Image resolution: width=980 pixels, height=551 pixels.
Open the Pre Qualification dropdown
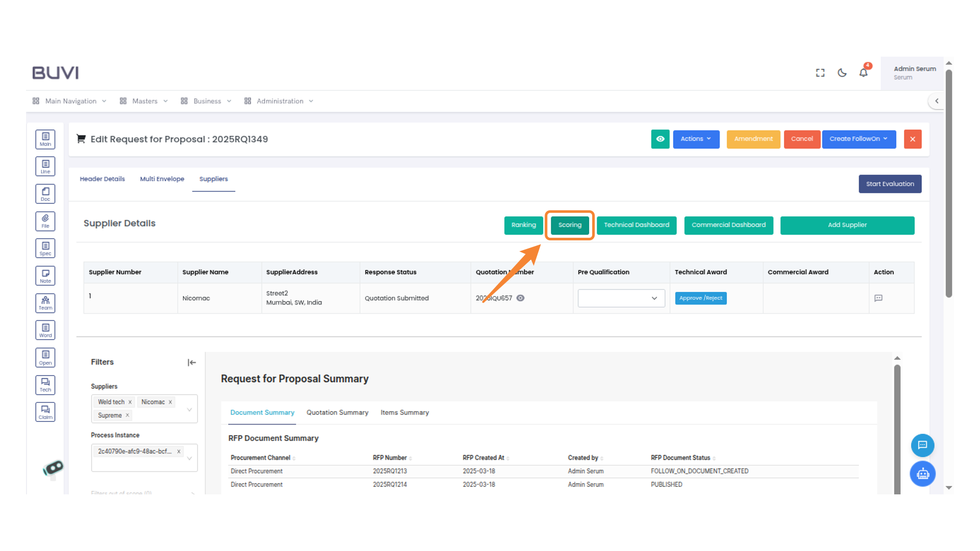click(x=621, y=298)
